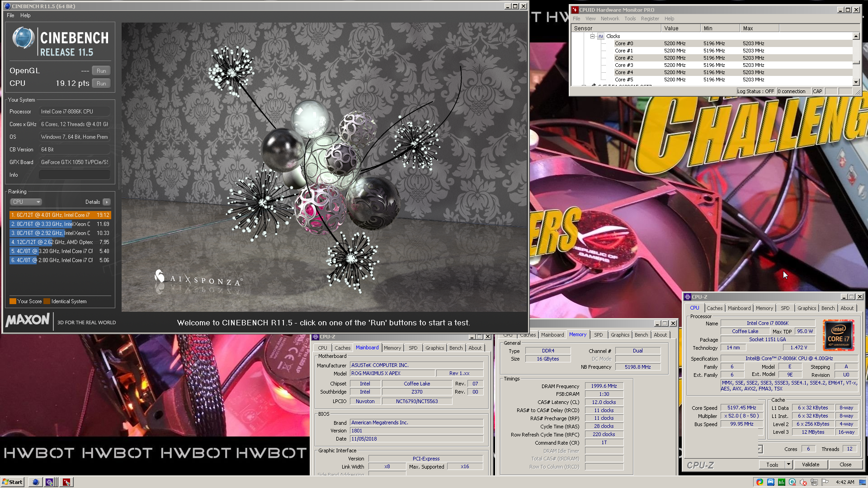
Task: Click the CPU-Z Mainboard window title icon
Action: [x=316, y=337]
